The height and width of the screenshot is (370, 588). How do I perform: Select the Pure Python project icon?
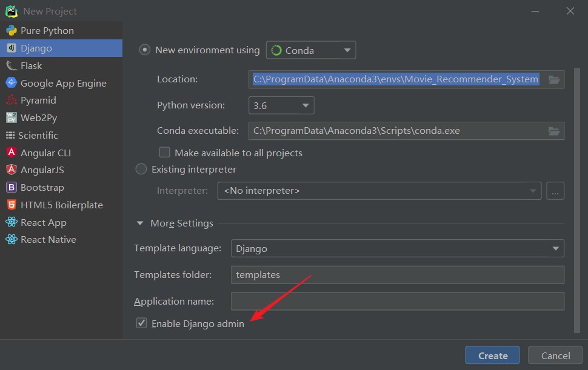12,31
